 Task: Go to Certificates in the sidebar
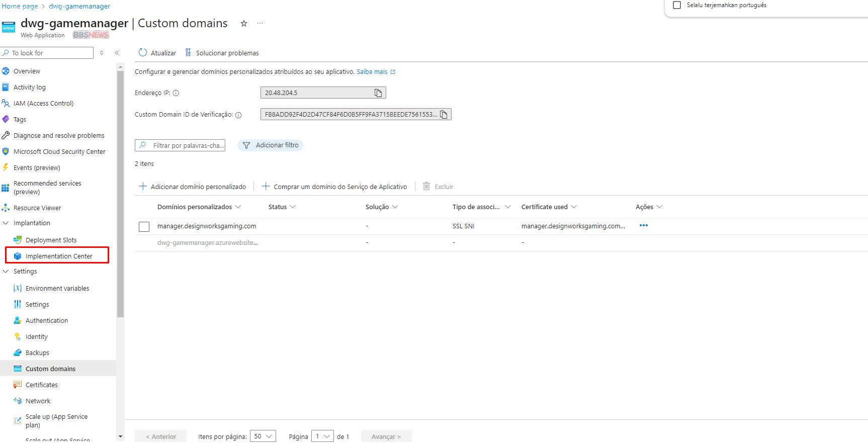point(42,385)
